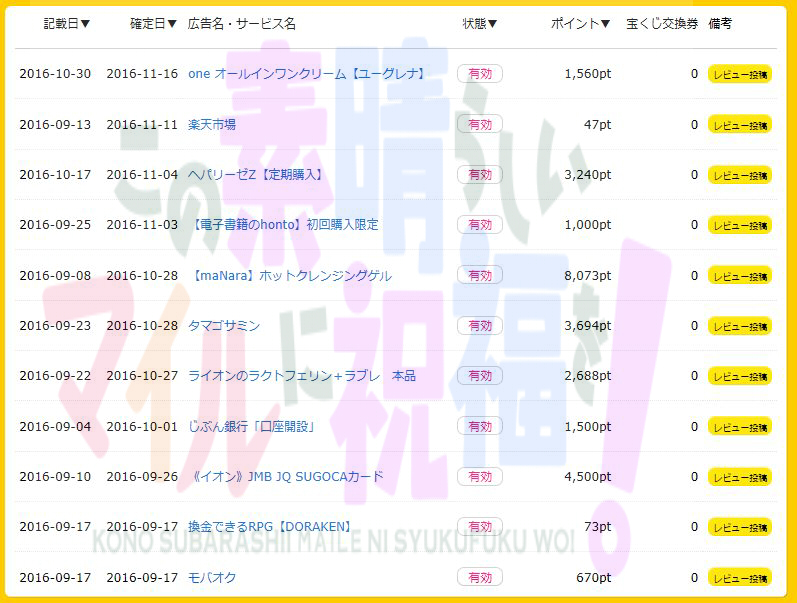Click レビュー投稿 button for モバオク row
The image size is (797, 603).
pyautogui.click(x=740, y=578)
